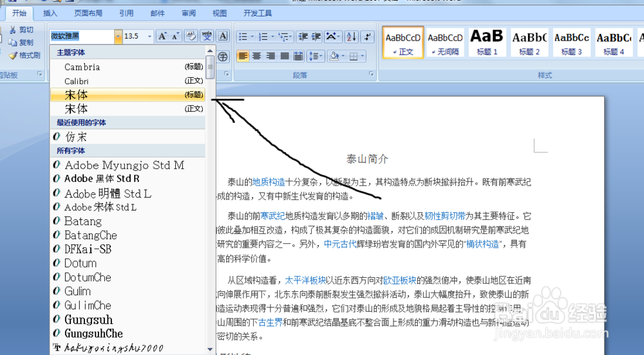
Task: Expand the Numbering dropdown arrow
Action: tap(272, 37)
